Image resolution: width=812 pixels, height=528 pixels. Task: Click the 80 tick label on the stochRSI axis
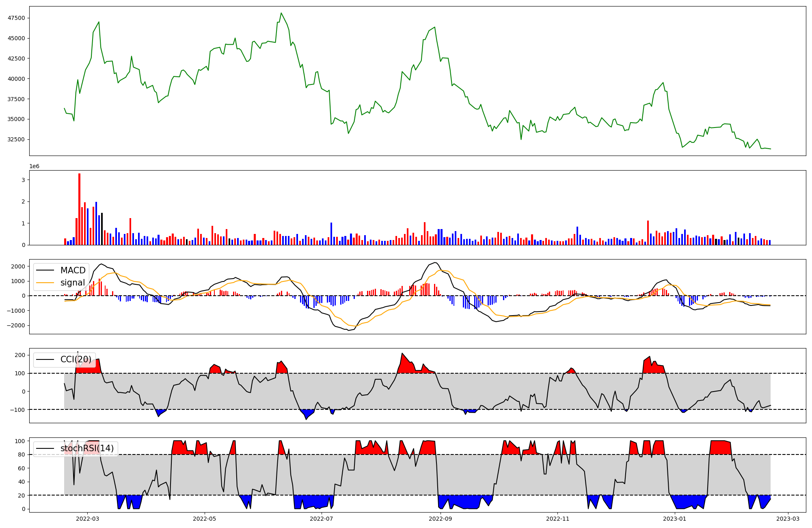(22, 455)
